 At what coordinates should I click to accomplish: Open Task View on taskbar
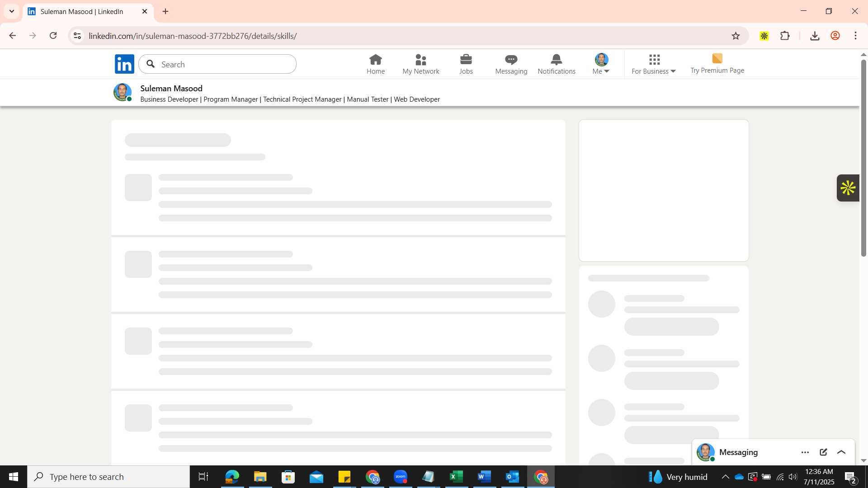tap(203, 477)
